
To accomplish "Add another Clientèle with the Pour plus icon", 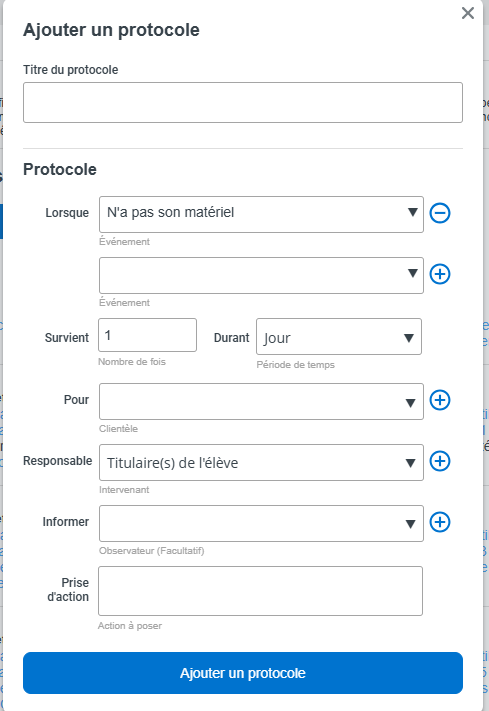I will [440, 400].
